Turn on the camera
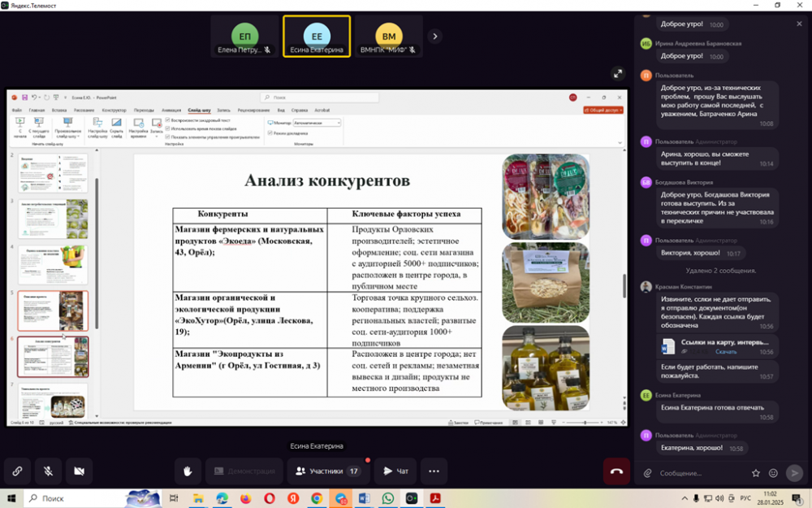 79,471
